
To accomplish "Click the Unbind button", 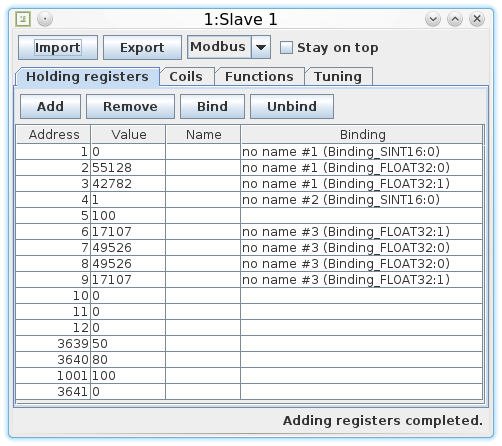I will 292,107.
